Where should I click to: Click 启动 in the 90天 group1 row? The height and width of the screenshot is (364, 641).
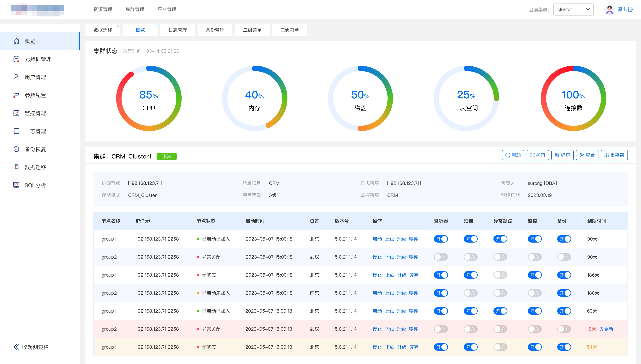point(377,239)
